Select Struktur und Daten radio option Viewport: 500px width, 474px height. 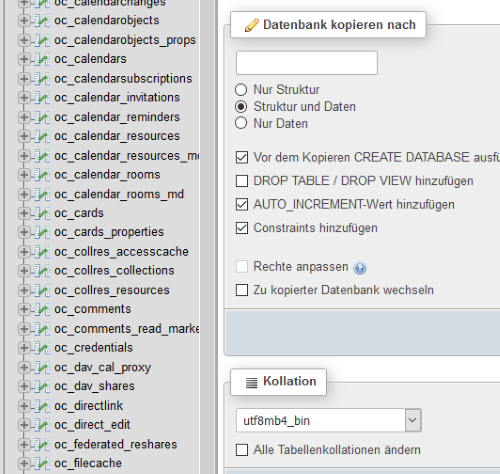(241, 107)
